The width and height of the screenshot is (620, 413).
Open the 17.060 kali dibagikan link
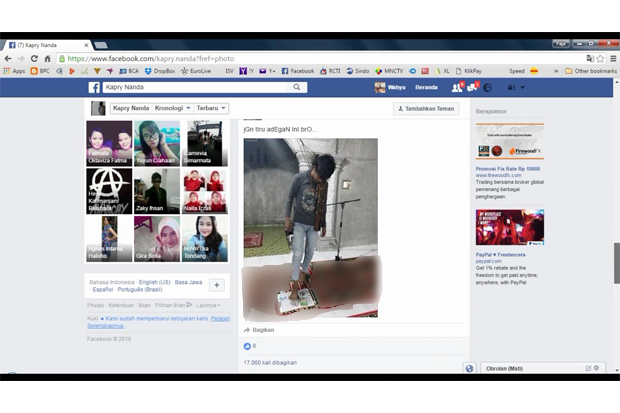click(270, 362)
